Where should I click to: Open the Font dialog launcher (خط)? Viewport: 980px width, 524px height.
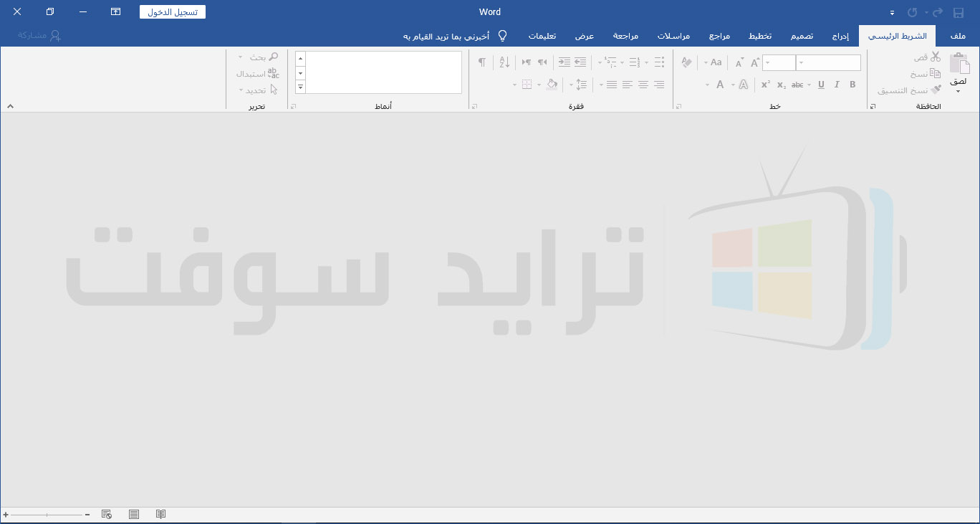tap(678, 107)
